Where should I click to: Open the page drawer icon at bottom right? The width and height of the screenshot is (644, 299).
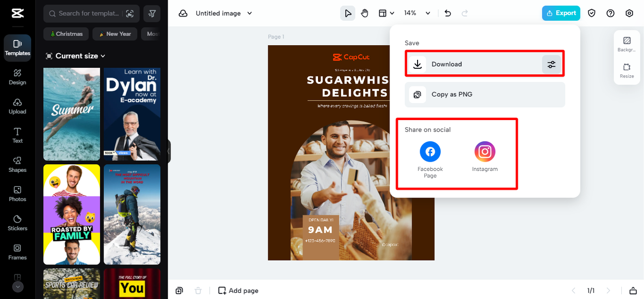coord(633,290)
